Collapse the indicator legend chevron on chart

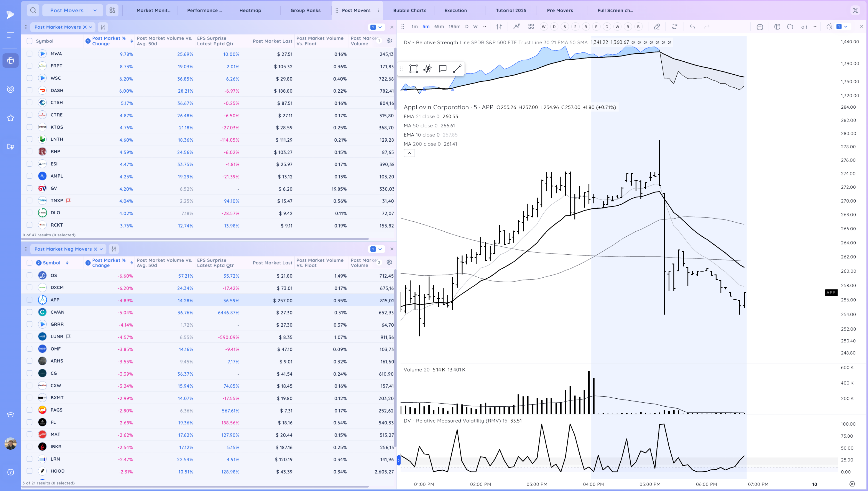point(409,153)
